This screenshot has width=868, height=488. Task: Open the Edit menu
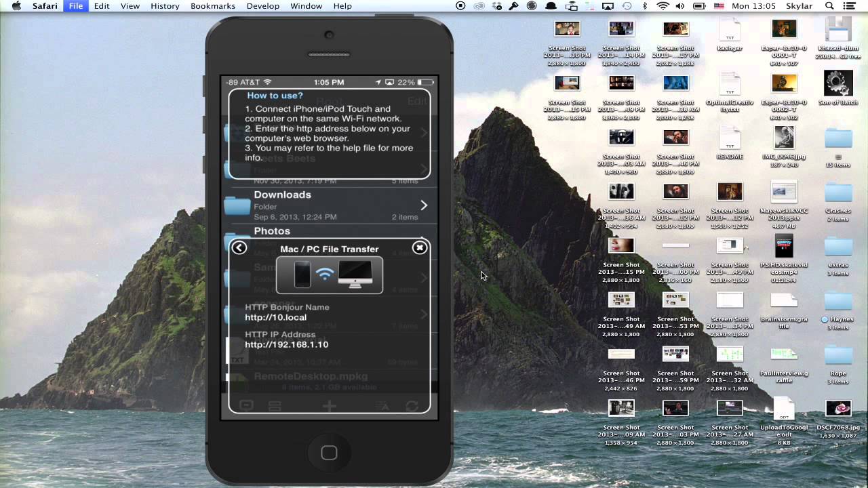click(102, 6)
